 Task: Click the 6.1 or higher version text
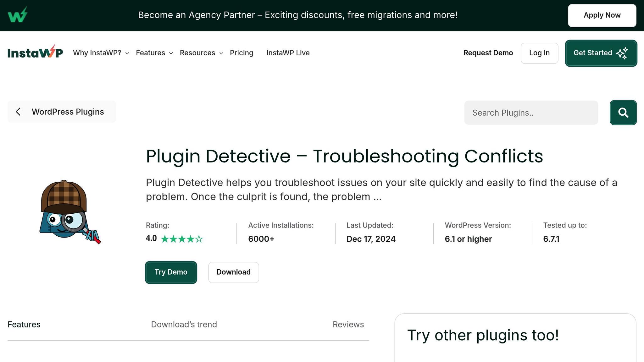(468, 239)
